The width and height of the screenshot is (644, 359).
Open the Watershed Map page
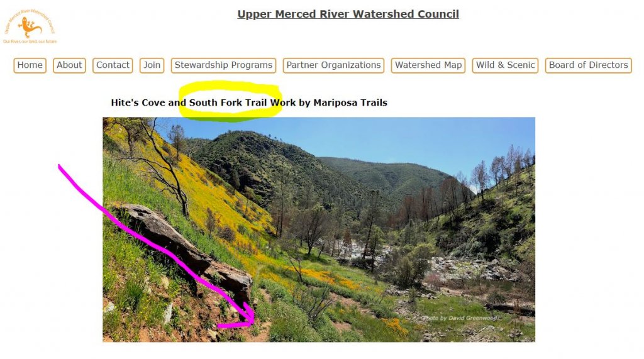tap(428, 65)
